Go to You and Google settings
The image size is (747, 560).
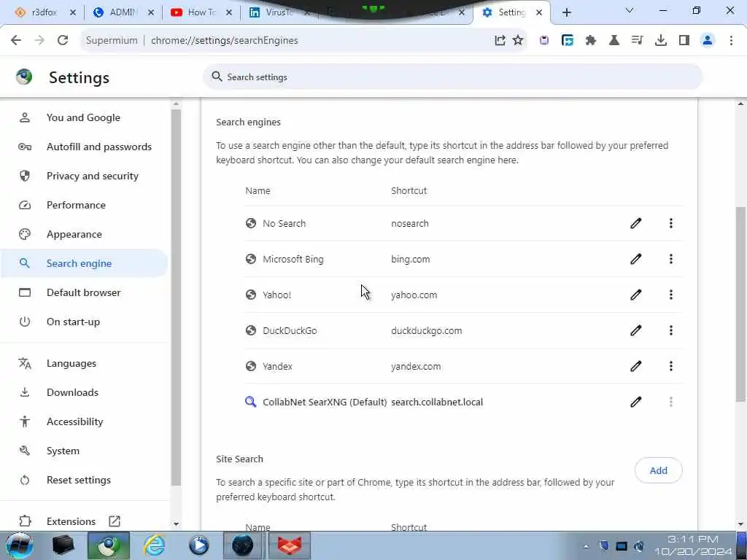point(83,117)
